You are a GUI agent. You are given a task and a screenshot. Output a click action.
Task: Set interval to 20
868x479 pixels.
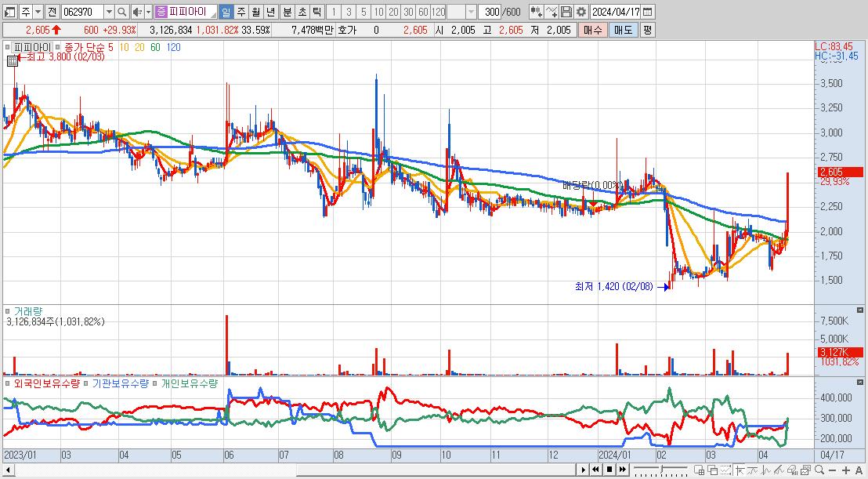[393, 12]
